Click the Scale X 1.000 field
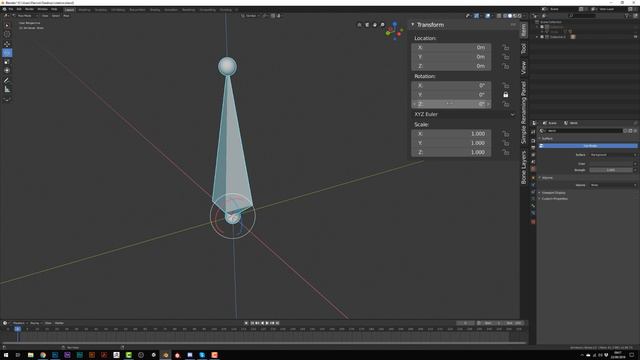Viewport: 640px width, 360px height. 451,134
